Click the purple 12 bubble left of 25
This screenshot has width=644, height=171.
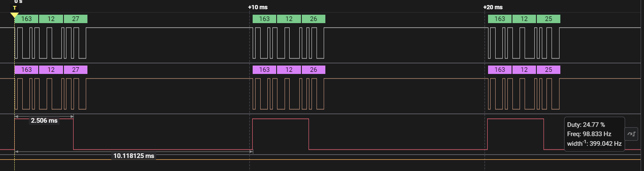(x=524, y=70)
